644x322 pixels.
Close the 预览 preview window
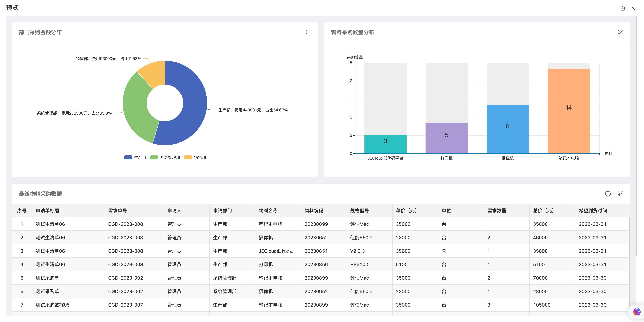(x=633, y=8)
